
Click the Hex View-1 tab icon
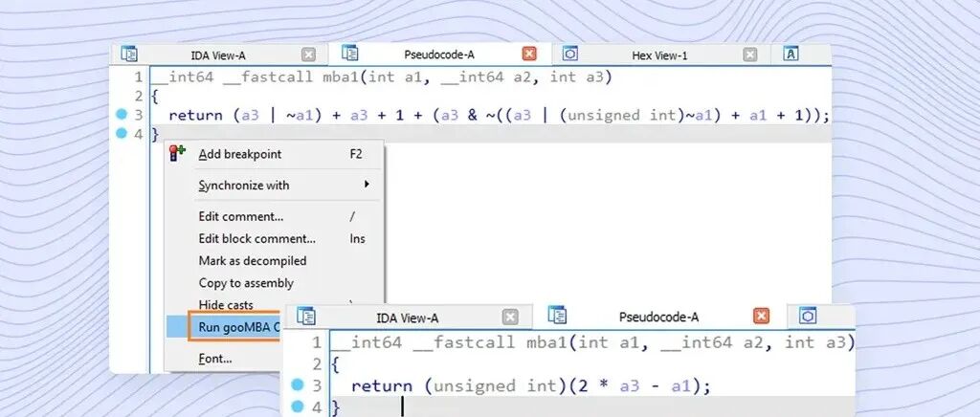click(x=570, y=54)
